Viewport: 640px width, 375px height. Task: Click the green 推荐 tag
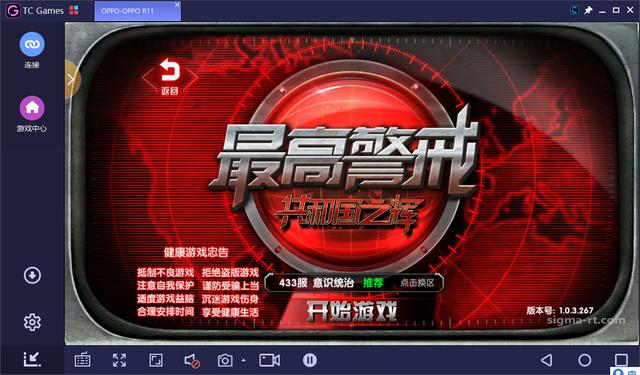pos(373,283)
